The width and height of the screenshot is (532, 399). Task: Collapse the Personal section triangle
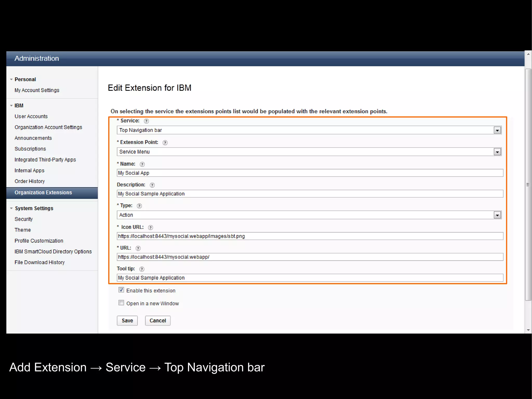tap(11, 79)
